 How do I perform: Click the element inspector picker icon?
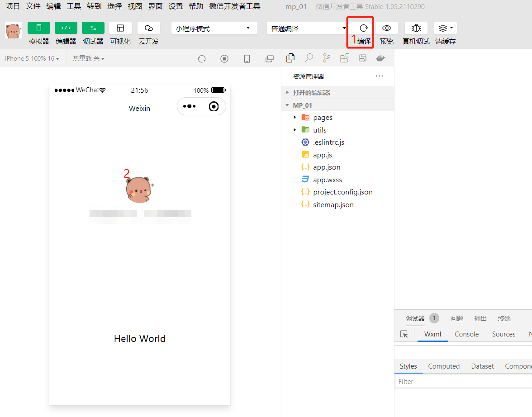click(x=404, y=334)
